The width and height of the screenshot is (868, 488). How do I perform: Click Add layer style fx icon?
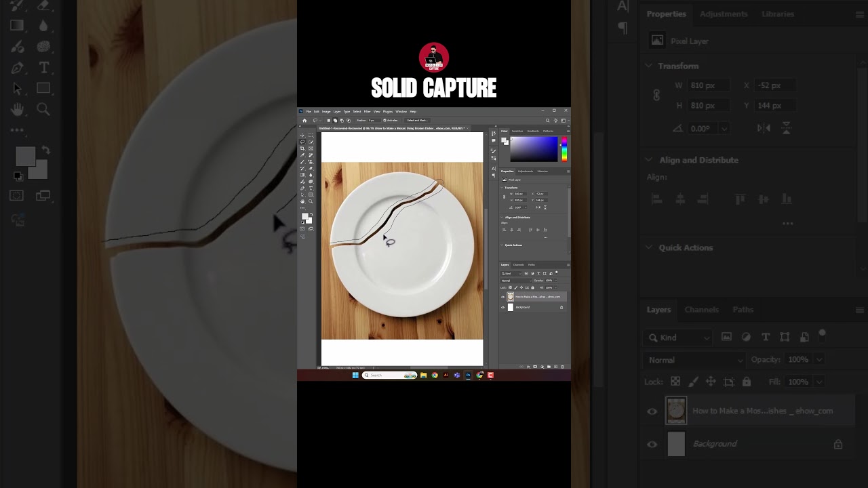(528, 367)
